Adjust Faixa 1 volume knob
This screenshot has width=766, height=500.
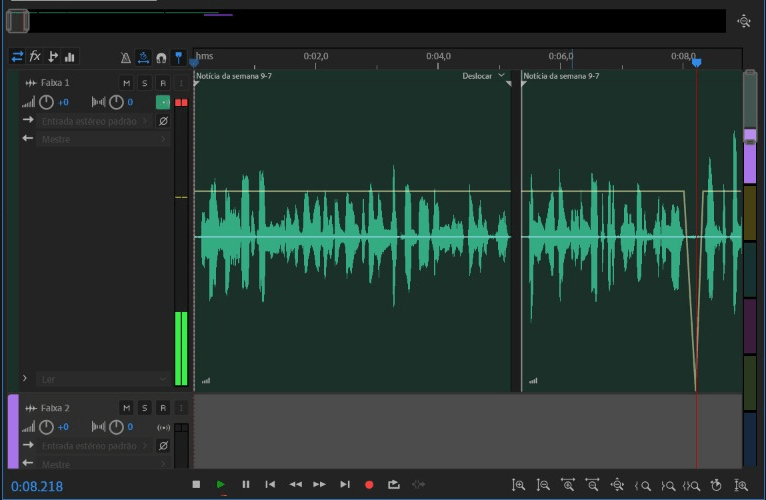click(46, 102)
